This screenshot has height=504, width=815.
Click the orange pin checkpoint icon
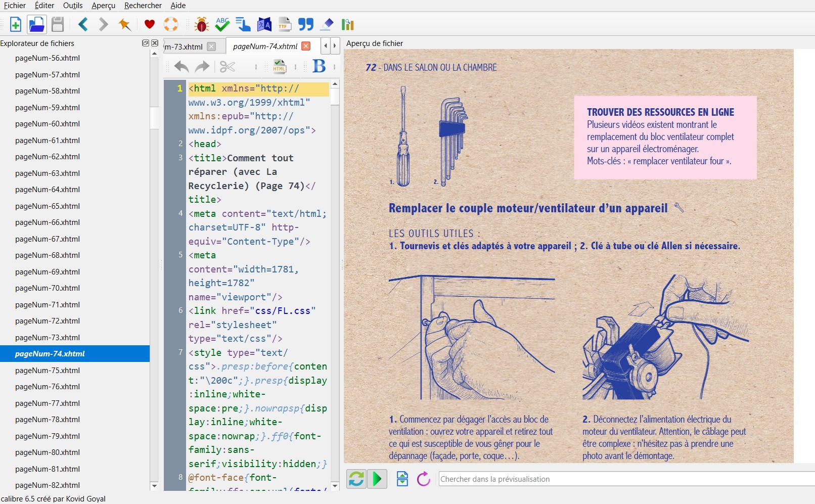124,24
